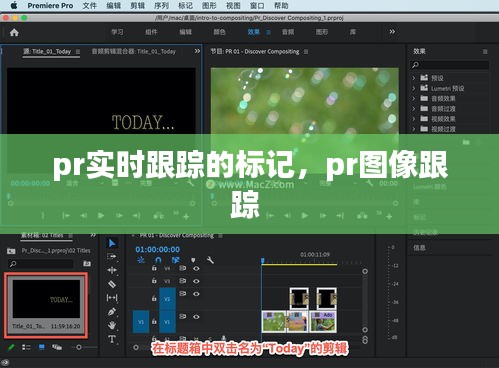Show more workspaces overflow chevron

pos(392,32)
